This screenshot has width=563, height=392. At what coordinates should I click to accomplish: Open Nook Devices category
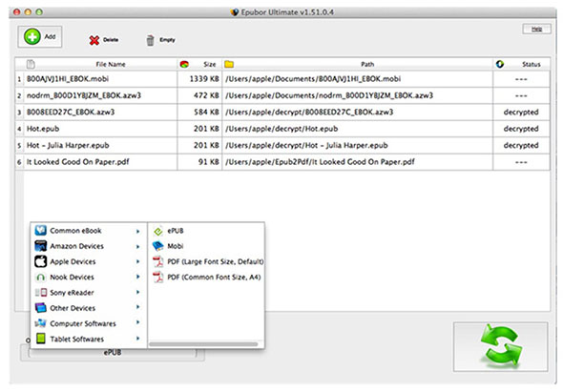89,278
